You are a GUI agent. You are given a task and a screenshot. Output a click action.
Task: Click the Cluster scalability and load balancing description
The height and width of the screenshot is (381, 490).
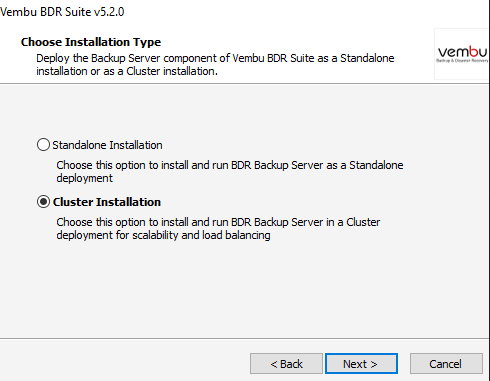pos(218,229)
